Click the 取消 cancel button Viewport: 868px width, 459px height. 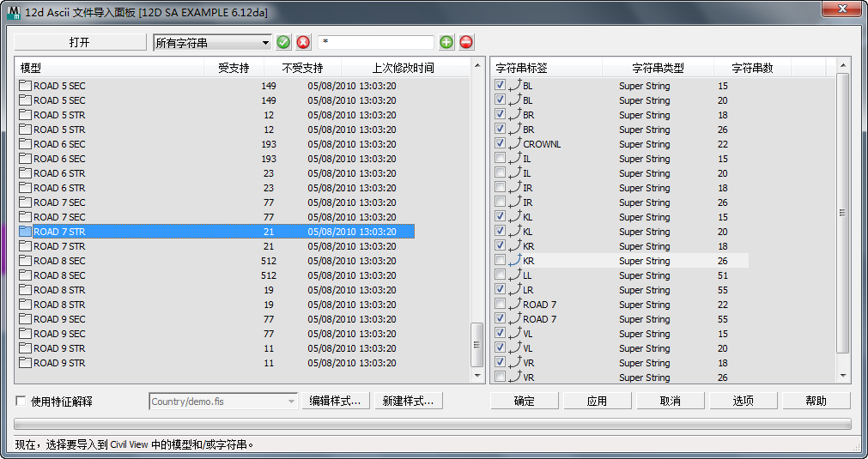point(671,401)
